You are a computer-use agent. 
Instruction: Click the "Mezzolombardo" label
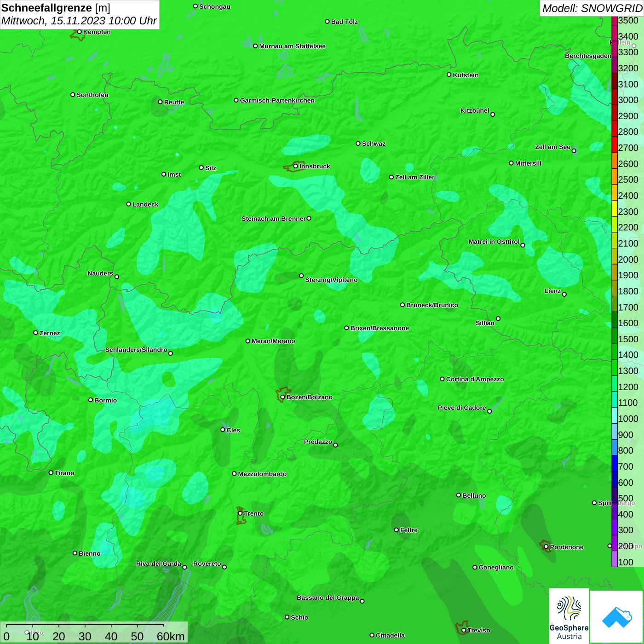[262, 474]
